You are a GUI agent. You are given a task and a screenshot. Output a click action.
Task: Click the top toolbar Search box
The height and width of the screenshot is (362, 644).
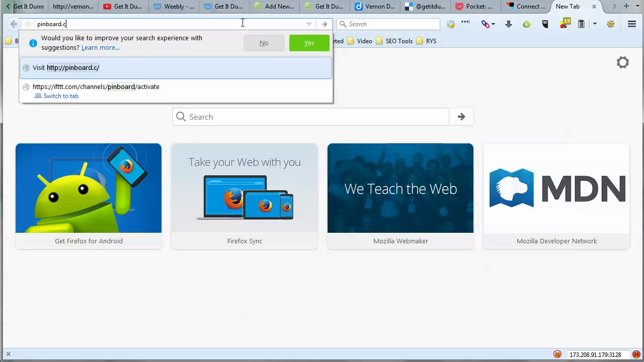tap(388, 24)
